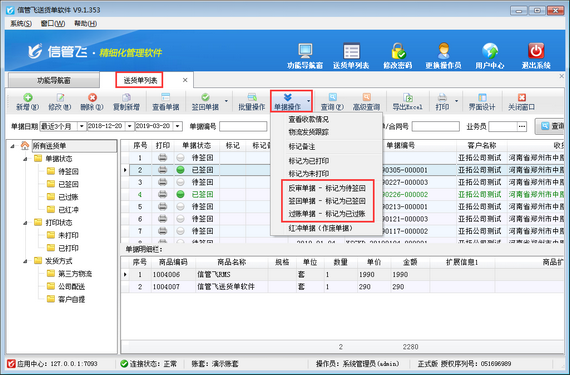The width and height of the screenshot is (570, 375).
Task: Open dropdown arrow next to 打印
Action: coord(457,101)
